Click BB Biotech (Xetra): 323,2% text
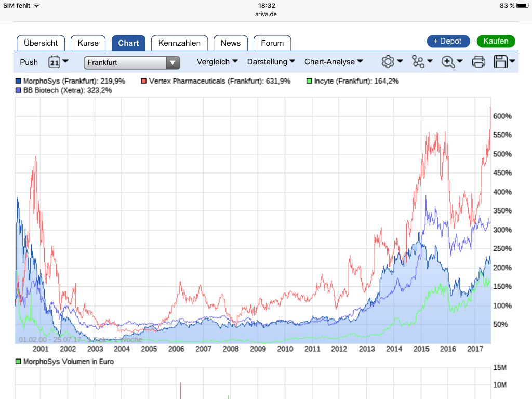This screenshot has height=399, width=532. (67, 90)
